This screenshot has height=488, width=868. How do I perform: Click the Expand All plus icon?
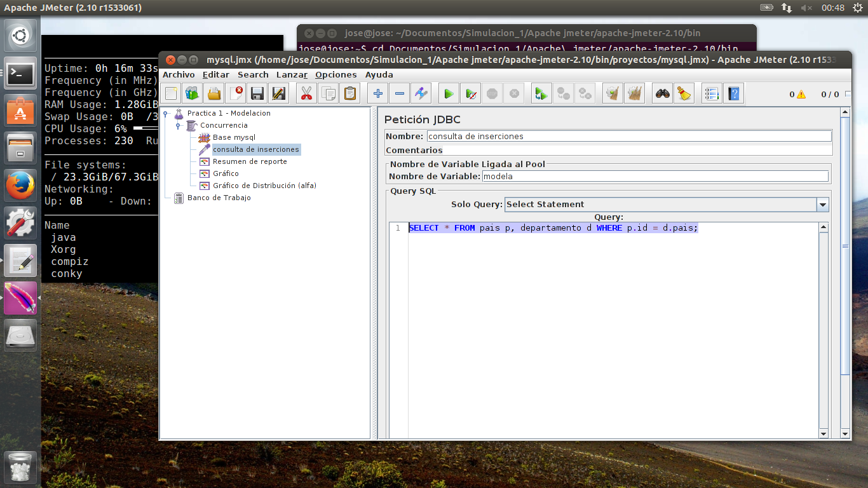coord(378,94)
